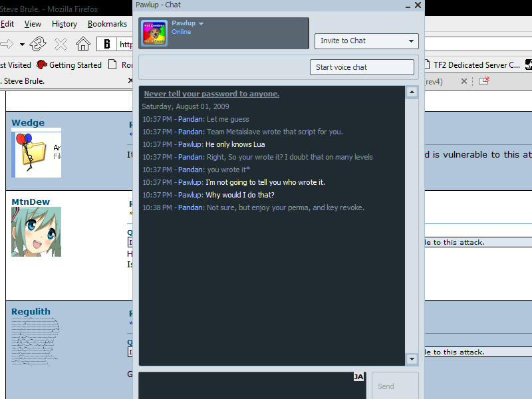Open the back/forward history dropdown arrow

[x=22, y=45]
